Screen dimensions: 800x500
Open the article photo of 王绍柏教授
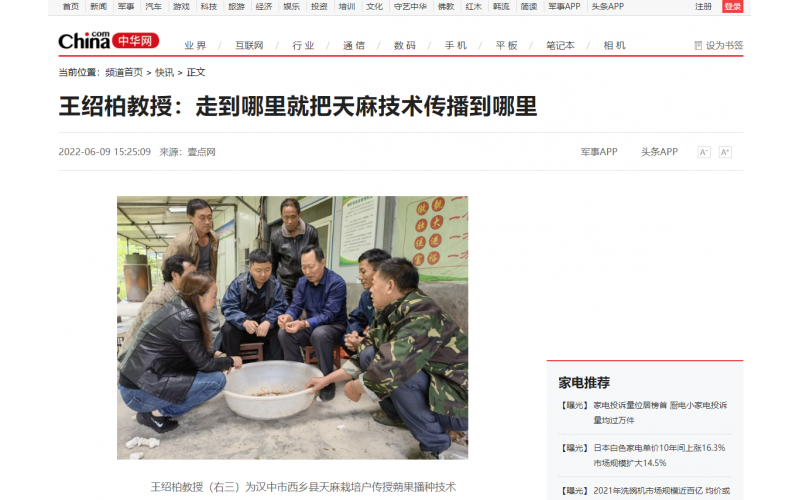pyautogui.click(x=292, y=328)
